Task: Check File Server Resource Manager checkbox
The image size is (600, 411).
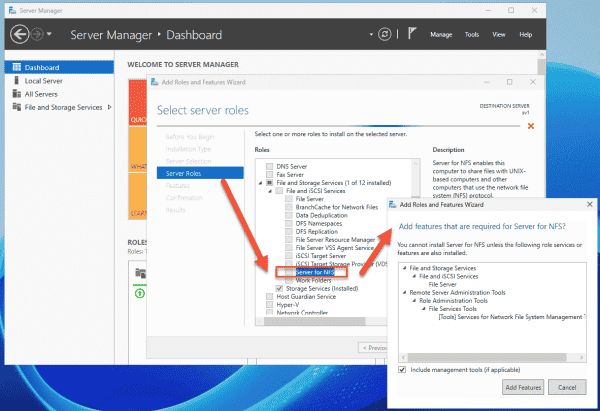Action: click(x=289, y=240)
